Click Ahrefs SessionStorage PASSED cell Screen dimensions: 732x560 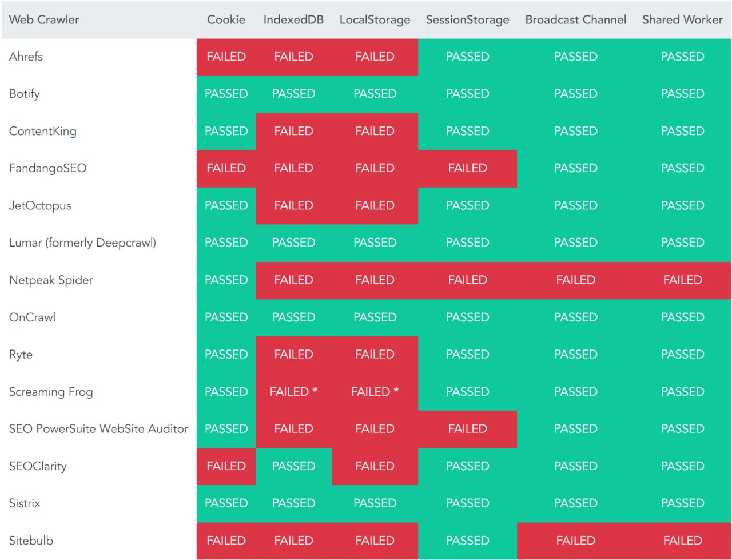point(467,57)
